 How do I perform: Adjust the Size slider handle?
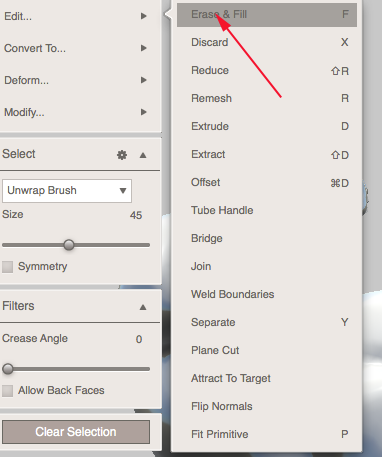(69, 245)
